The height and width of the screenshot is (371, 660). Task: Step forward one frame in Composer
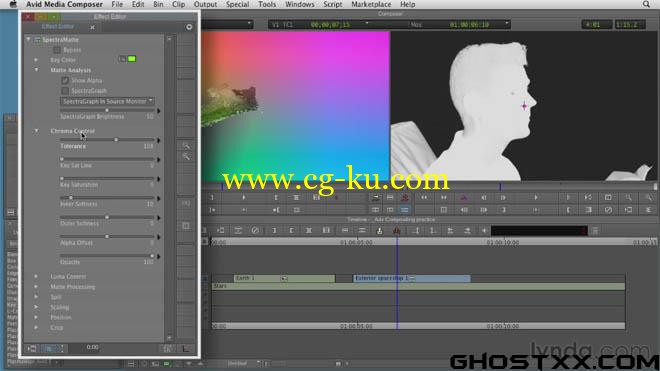[503, 198]
